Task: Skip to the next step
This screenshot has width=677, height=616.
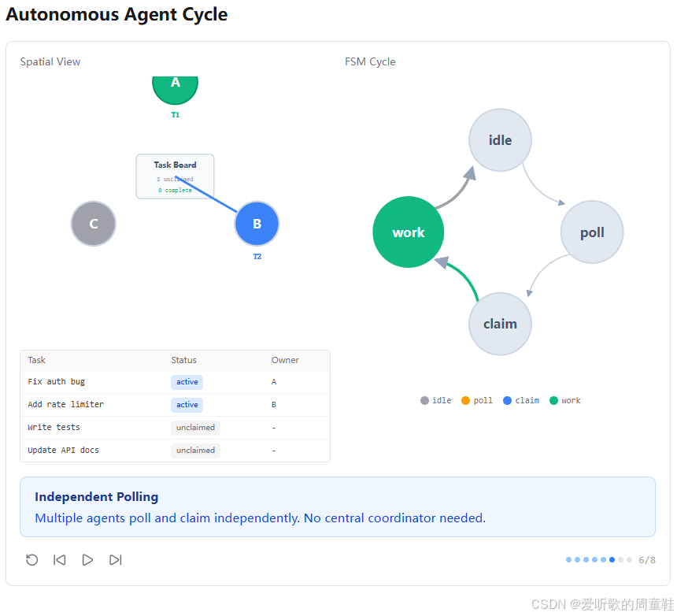Action: tap(115, 560)
